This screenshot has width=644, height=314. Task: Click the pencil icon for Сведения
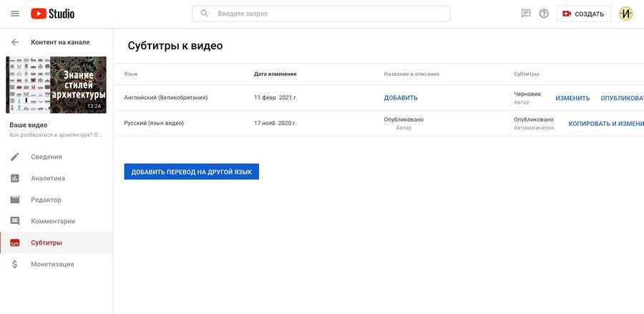click(x=15, y=157)
